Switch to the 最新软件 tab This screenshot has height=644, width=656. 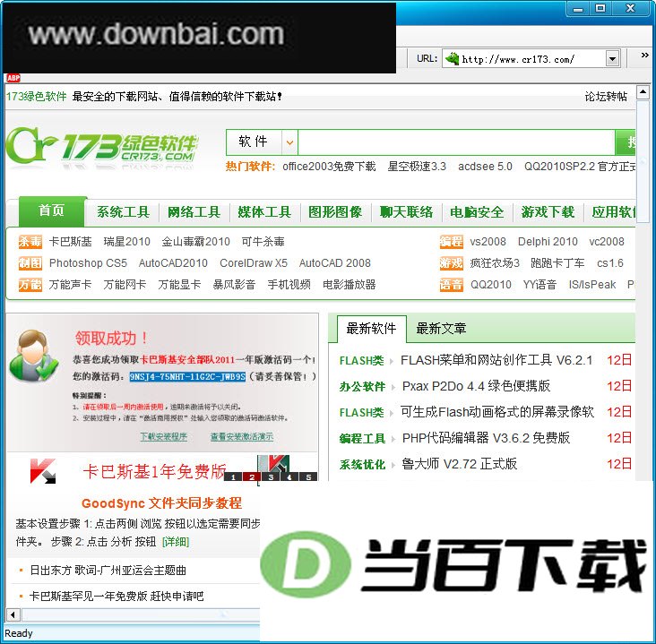pyautogui.click(x=372, y=329)
